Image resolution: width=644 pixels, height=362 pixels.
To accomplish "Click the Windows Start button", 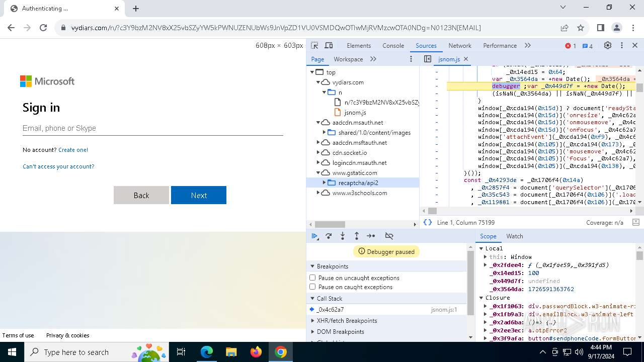I will [x=12, y=352].
